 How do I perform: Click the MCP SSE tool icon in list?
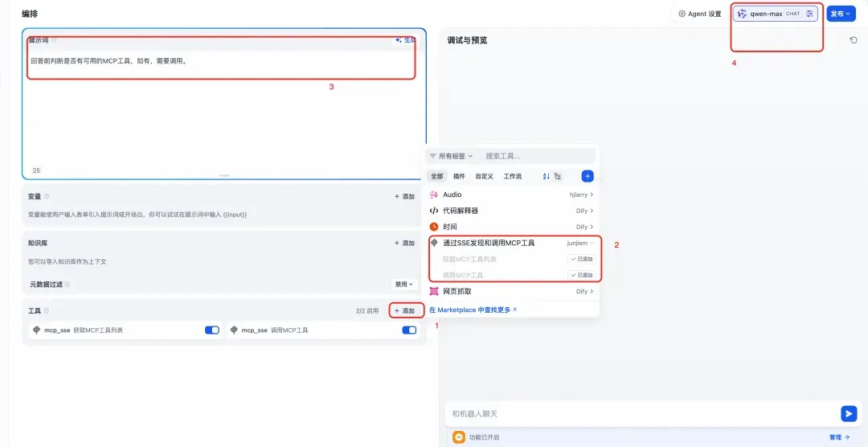[434, 243]
